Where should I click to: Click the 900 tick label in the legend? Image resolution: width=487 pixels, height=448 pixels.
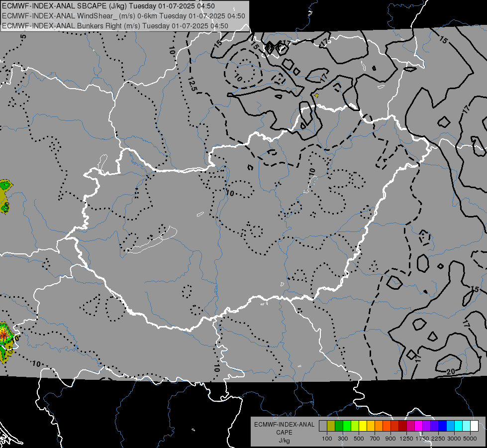[x=390, y=439]
